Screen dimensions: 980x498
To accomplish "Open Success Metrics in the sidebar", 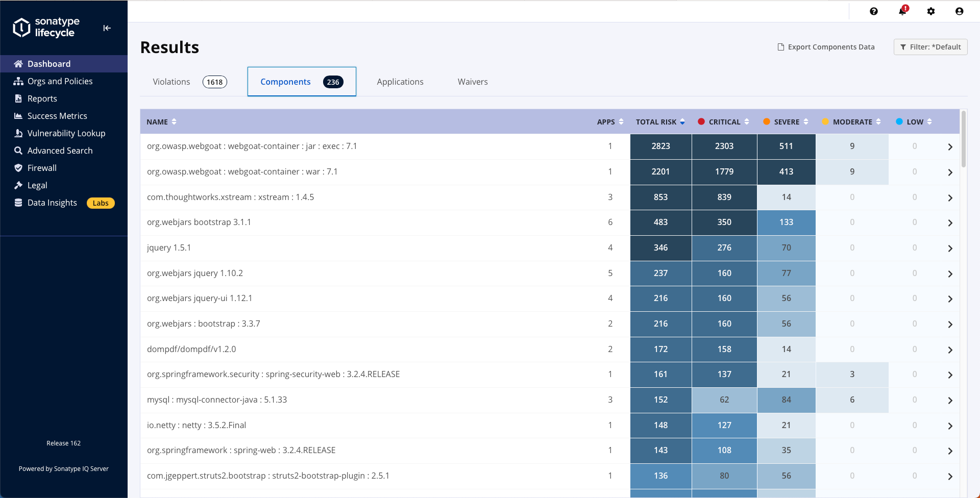I will pos(57,116).
